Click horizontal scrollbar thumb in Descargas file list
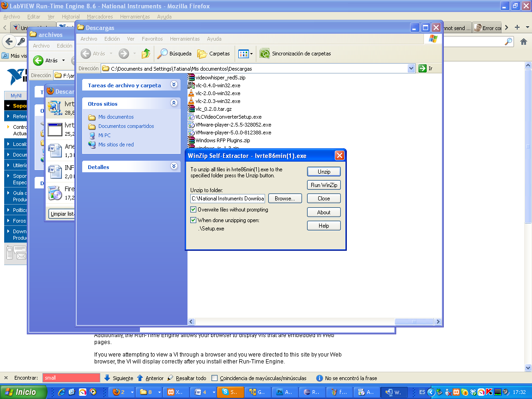Screen dimensions: 532x399 [414, 321]
